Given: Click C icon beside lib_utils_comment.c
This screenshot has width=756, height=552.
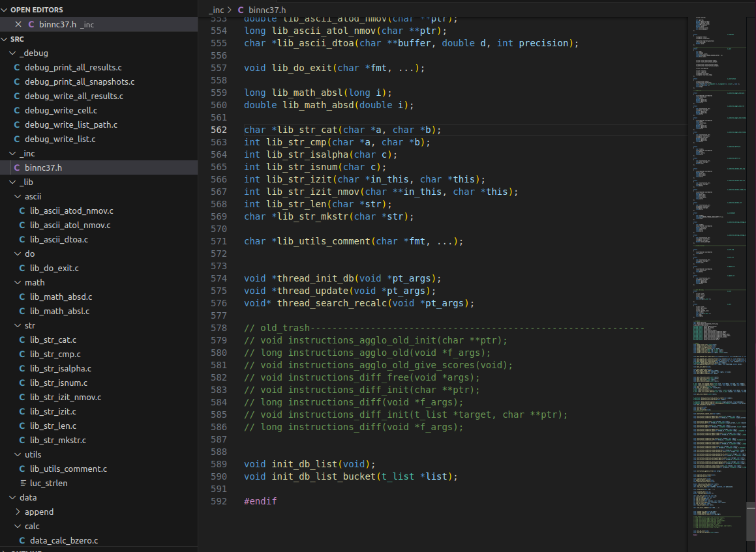Looking at the screenshot, I should (x=22, y=469).
